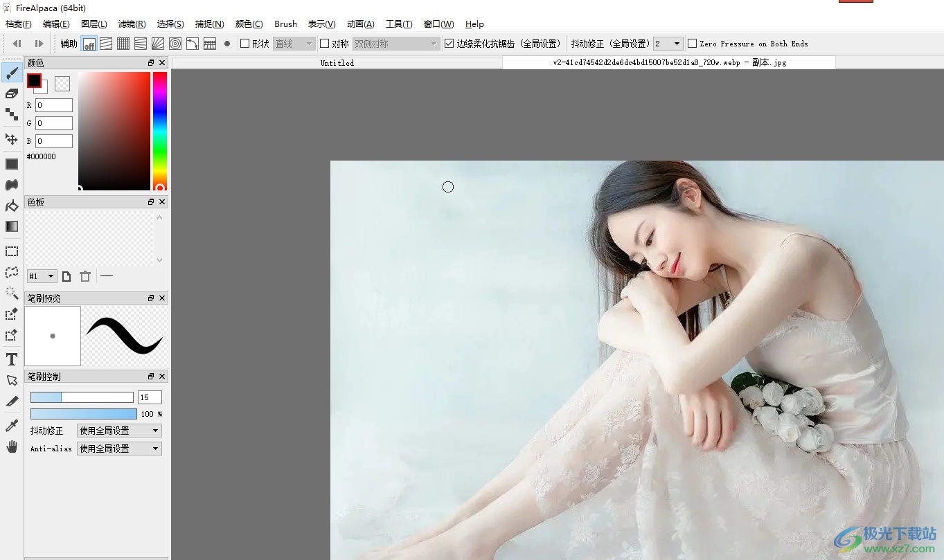This screenshot has height=560, width=944.
Task: Enable concentric circle snap
Action: coord(175,44)
